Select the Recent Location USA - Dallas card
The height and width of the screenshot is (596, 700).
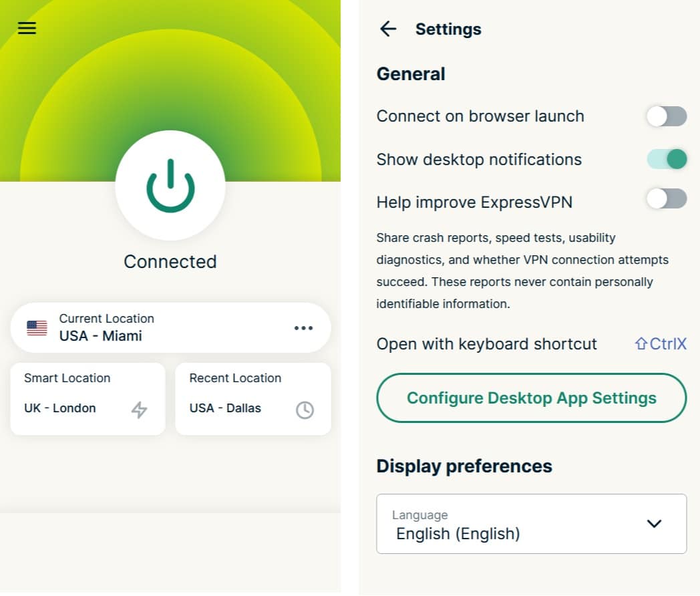253,399
